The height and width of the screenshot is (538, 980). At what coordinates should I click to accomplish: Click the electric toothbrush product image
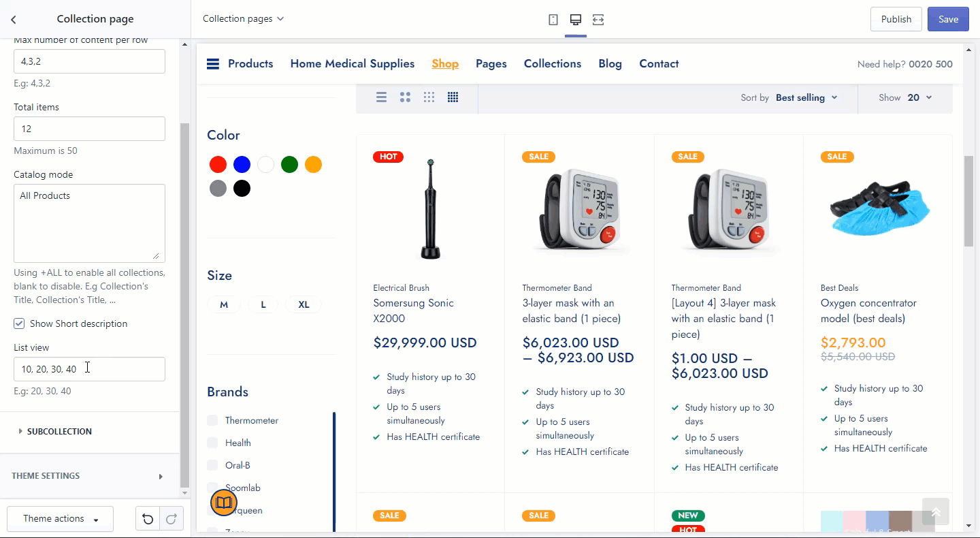tap(430, 209)
